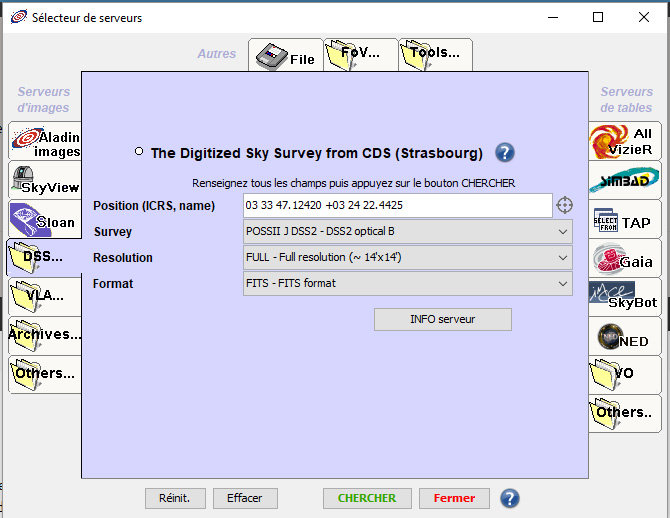Open image servers Others folder
Image resolution: width=670 pixels, height=518 pixels.
[45, 374]
